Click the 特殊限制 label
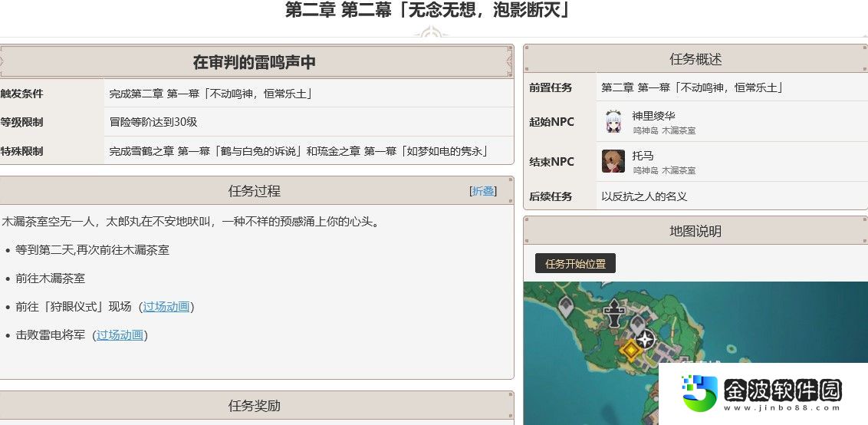The height and width of the screenshot is (425, 868). click(21, 150)
